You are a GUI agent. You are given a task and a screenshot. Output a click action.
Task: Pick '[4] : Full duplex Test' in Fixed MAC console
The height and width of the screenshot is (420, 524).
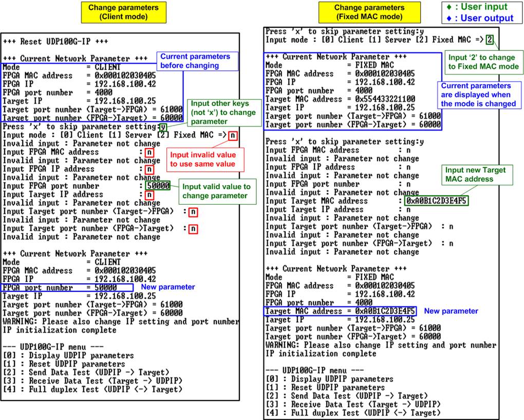[353, 413]
